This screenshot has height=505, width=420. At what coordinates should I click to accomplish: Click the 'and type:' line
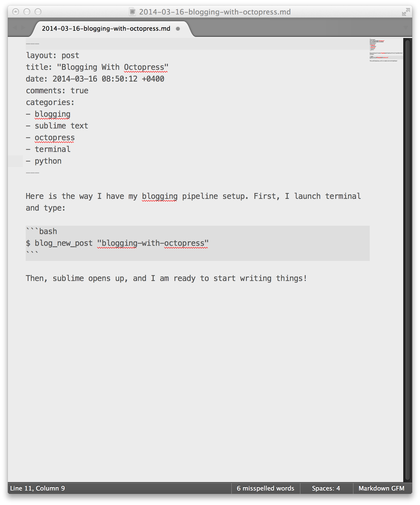(x=46, y=208)
